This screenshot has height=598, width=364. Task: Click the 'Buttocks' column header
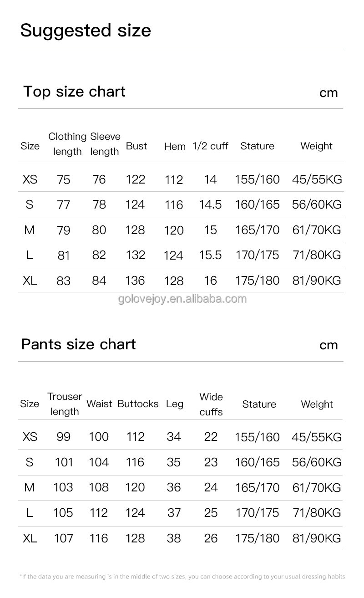pyautogui.click(x=138, y=404)
